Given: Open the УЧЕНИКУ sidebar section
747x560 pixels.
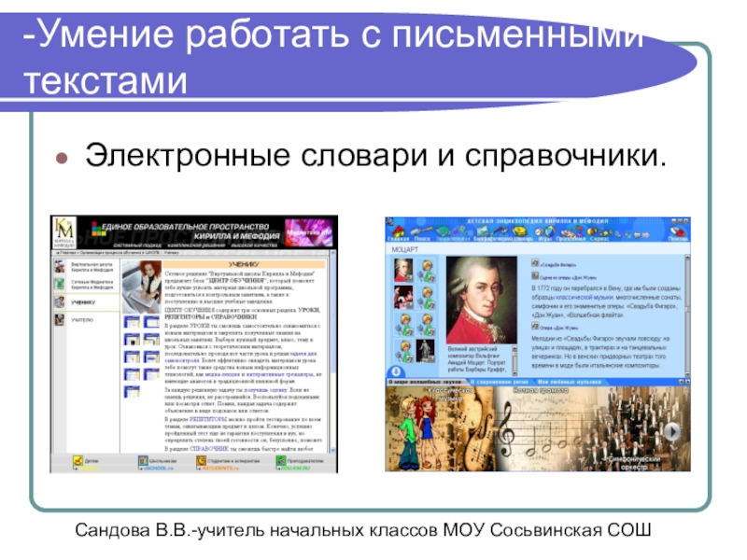Looking at the screenshot, I should [x=83, y=301].
